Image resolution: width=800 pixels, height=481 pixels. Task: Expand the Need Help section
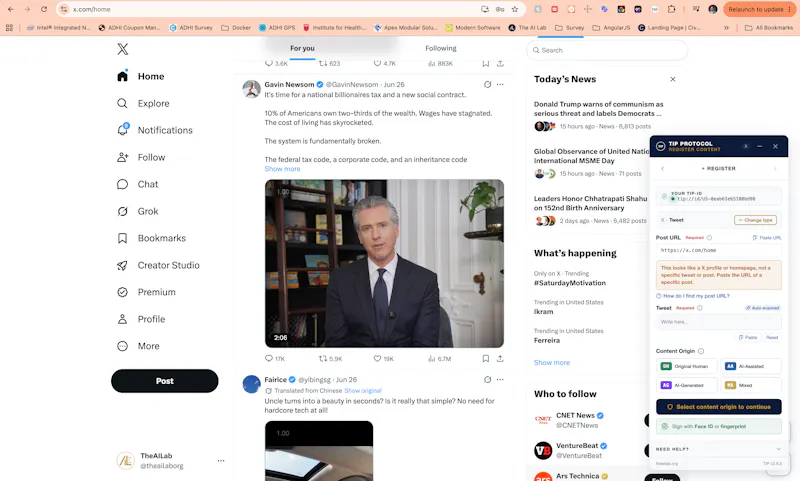click(718, 449)
